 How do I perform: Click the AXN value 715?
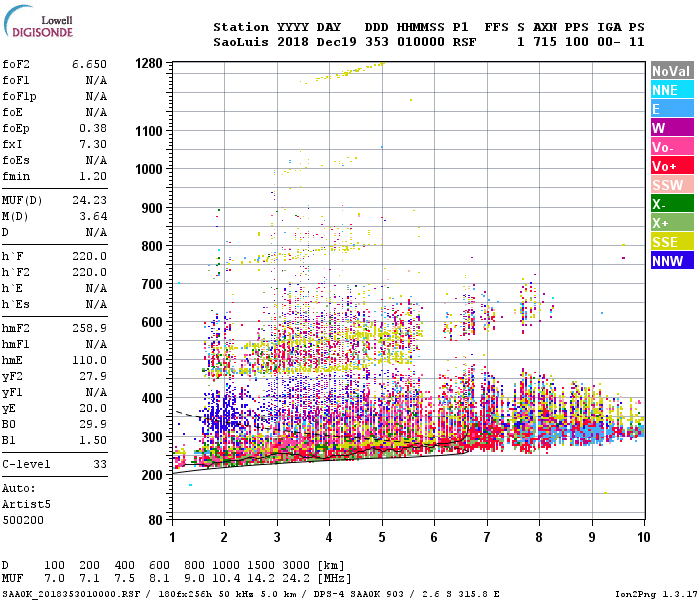(x=545, y=42)
